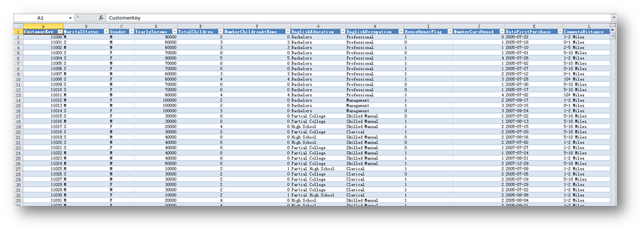Open the DateFirstPurchase filter dropdown
Screen dimensions: 644x233
(x=560, y=31)
